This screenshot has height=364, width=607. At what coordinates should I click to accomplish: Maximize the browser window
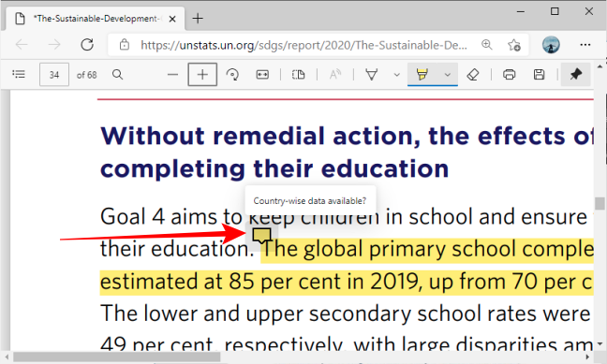[555, 11]
